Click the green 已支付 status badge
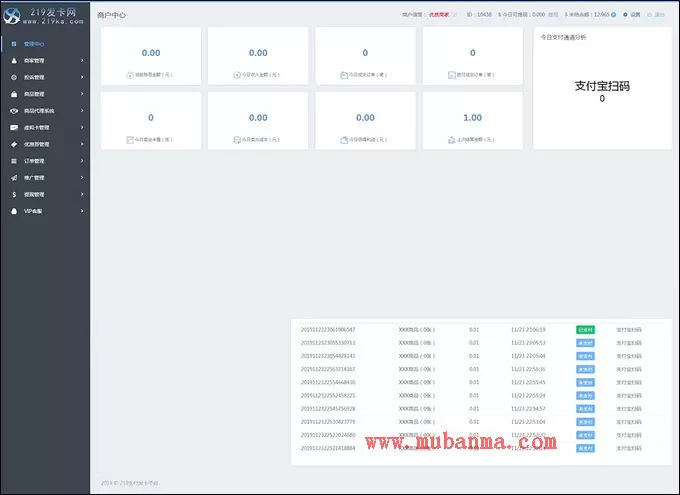 point(585,329)
